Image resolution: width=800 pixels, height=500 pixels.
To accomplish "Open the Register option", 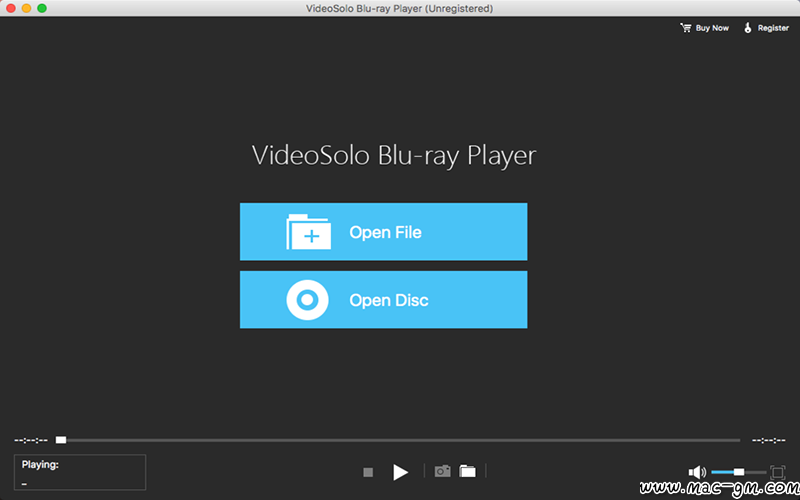I will (767, 28).
